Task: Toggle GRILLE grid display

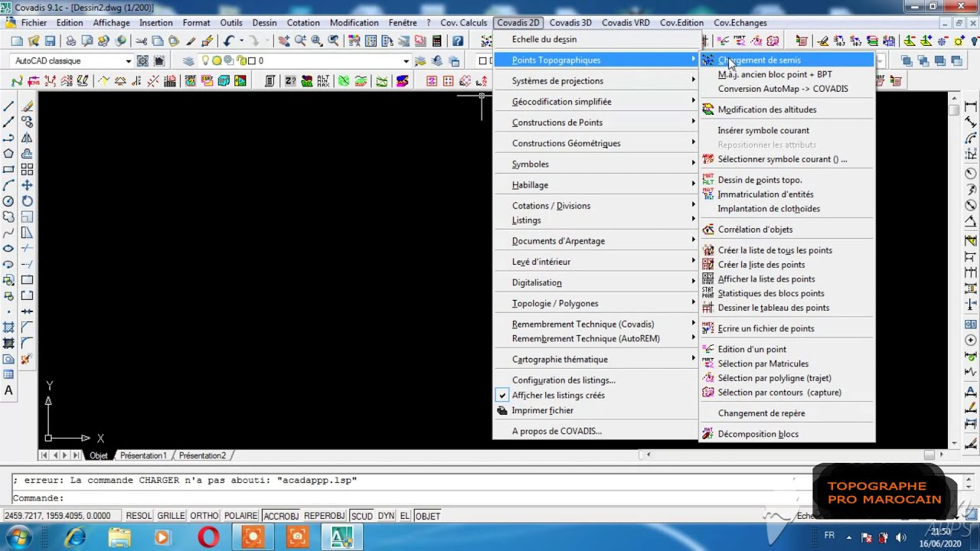Action: pyautogui.click(x=171, y=516)
